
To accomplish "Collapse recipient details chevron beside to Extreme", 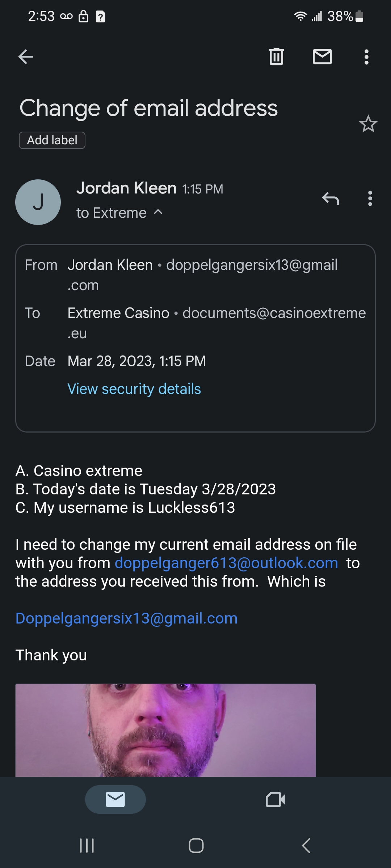I will (158, 212).
